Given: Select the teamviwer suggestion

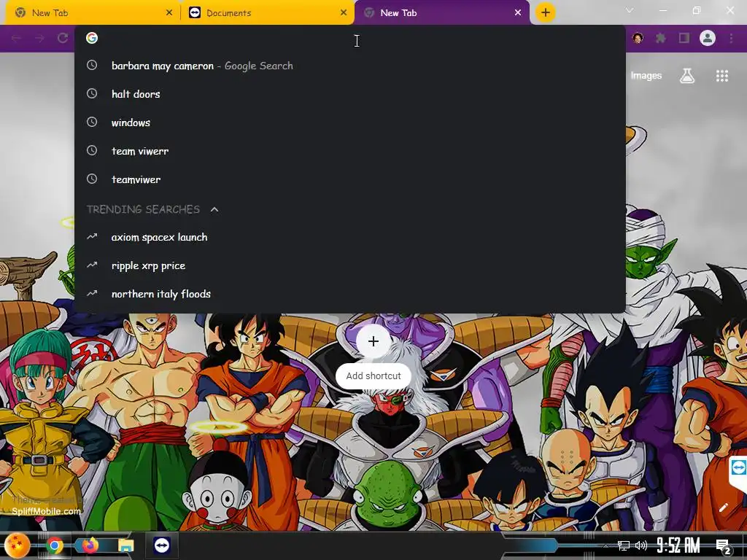Looking at the screenshot, I should 349,179.
